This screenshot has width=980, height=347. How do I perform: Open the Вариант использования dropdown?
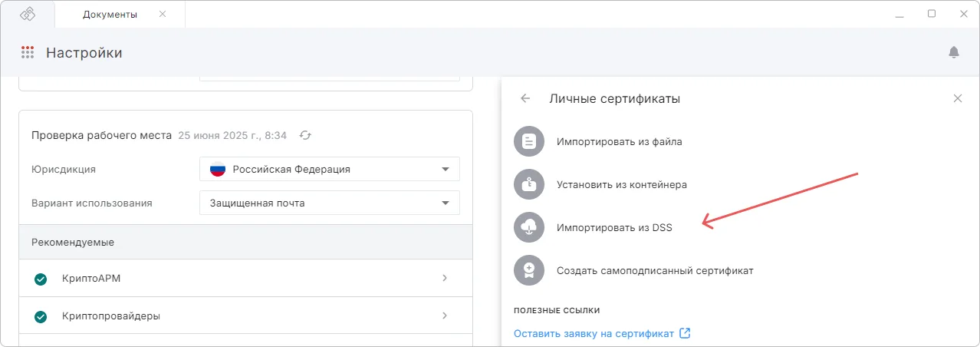click(330, 203)
